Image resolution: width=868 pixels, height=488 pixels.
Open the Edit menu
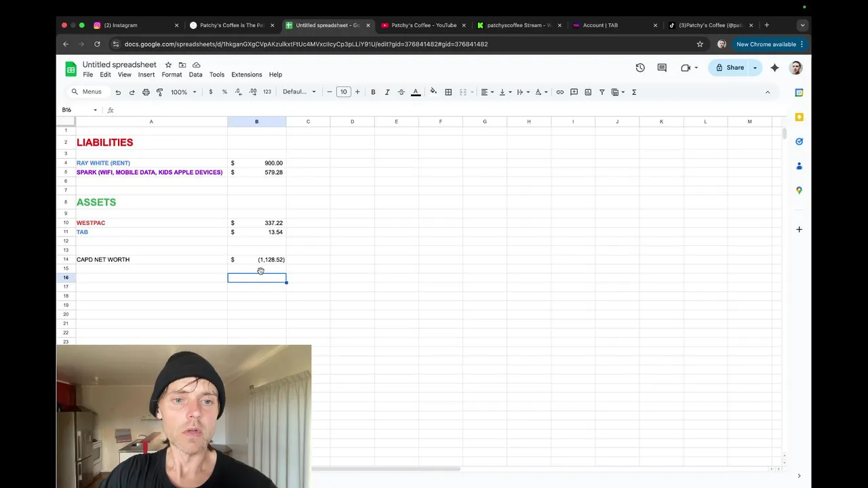click(106, 75)
